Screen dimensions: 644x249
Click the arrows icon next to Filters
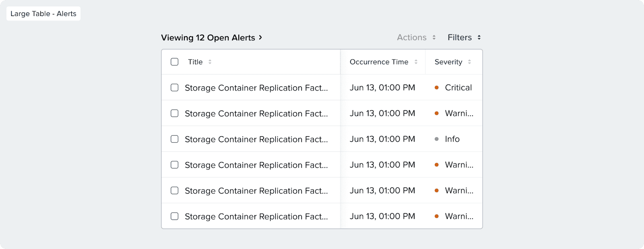(x=479, y=37)
